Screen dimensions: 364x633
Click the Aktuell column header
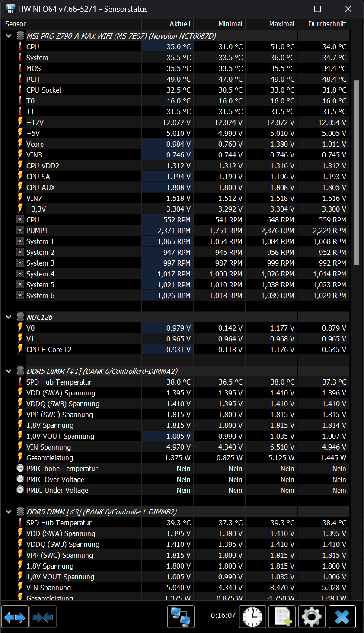pos(168,24)
